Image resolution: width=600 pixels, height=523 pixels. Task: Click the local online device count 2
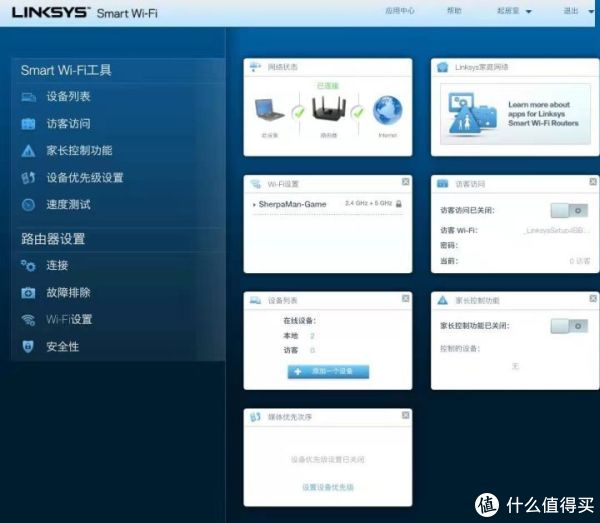point(312,336)
